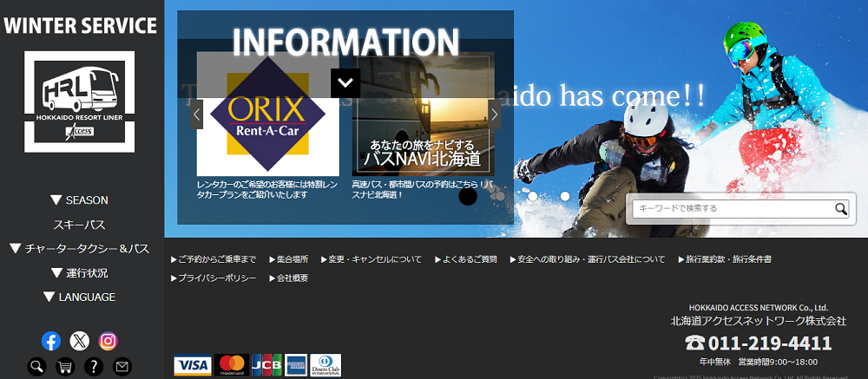Click the question mark help icon
This screenshot has width=868, height=379.
coord(94,367)
